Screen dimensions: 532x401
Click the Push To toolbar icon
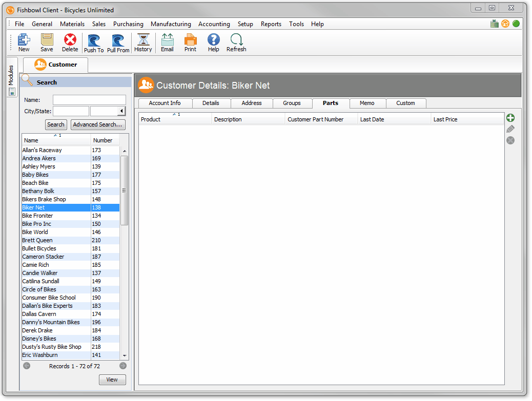click(94, 44)
